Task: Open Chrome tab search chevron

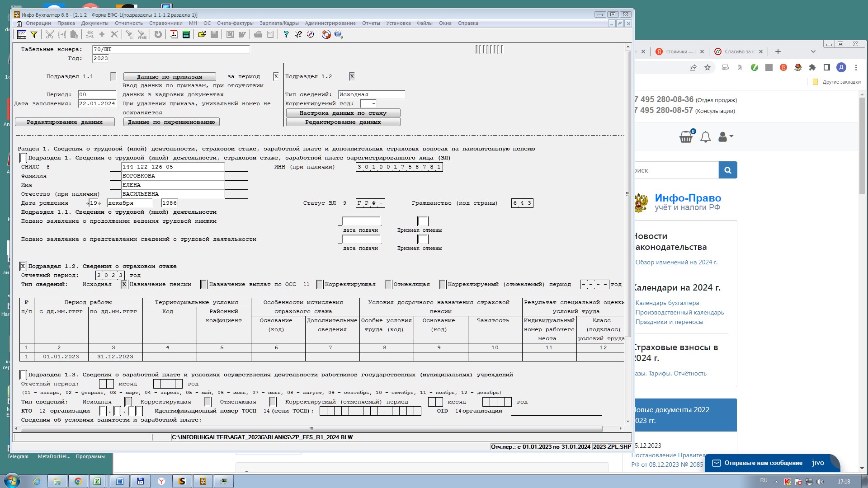Action: tap(813, 52)
